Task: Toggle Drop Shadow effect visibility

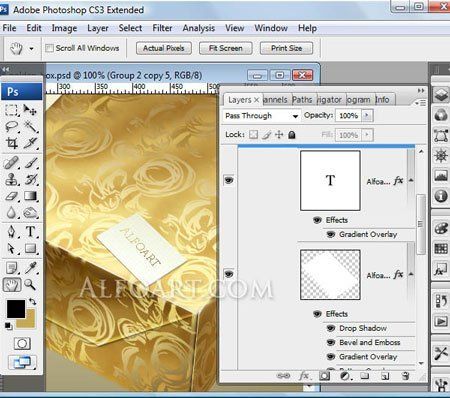Action: coord(331,328)
